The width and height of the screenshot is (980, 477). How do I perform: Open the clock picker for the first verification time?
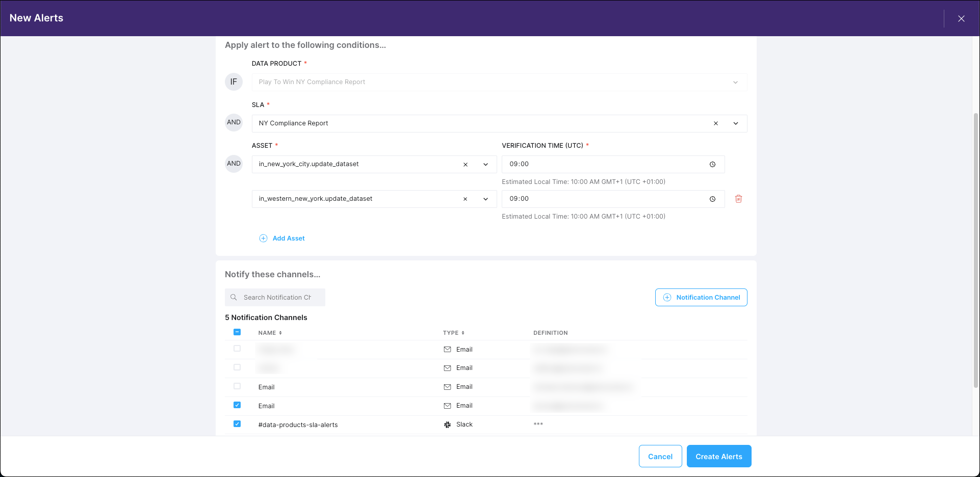click(712, 164)
